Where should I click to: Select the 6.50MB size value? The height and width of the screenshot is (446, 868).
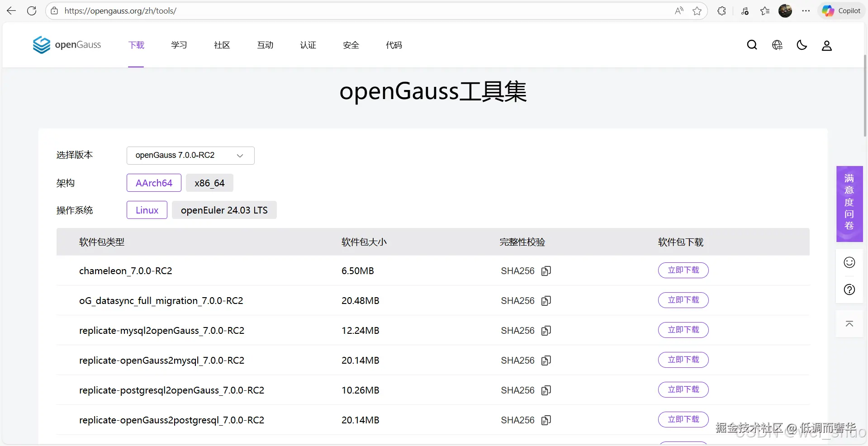[x=358, y=271]
